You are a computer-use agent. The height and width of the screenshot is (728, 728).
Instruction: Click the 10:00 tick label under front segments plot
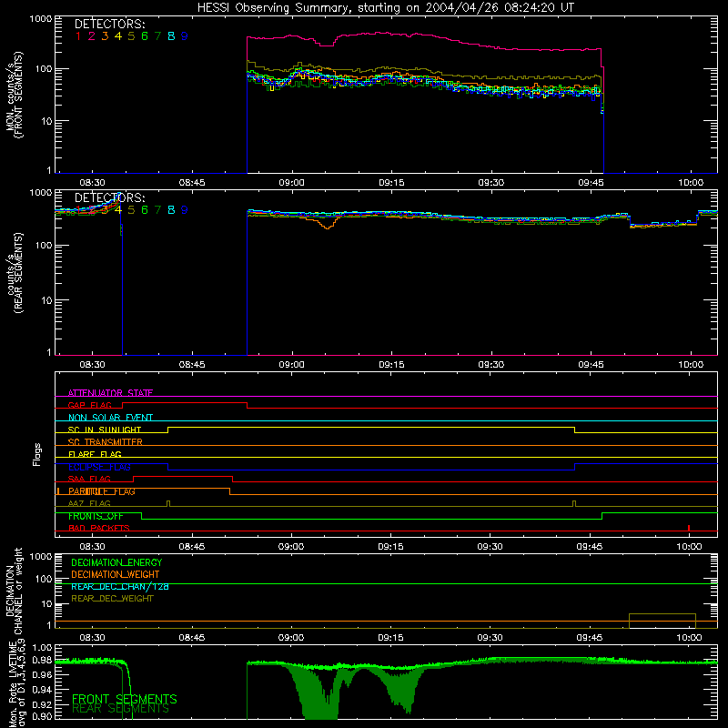pos(691,183)
